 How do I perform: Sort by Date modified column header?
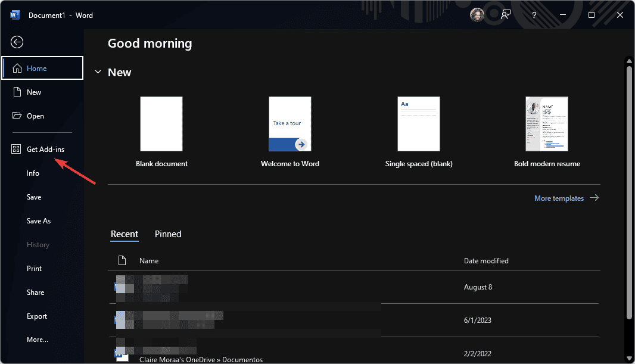[x=486, y=261]
